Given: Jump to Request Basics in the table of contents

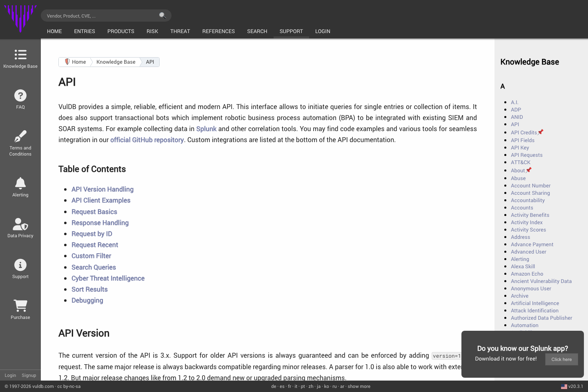Looking at the screenshot, I should click(94, 212).
